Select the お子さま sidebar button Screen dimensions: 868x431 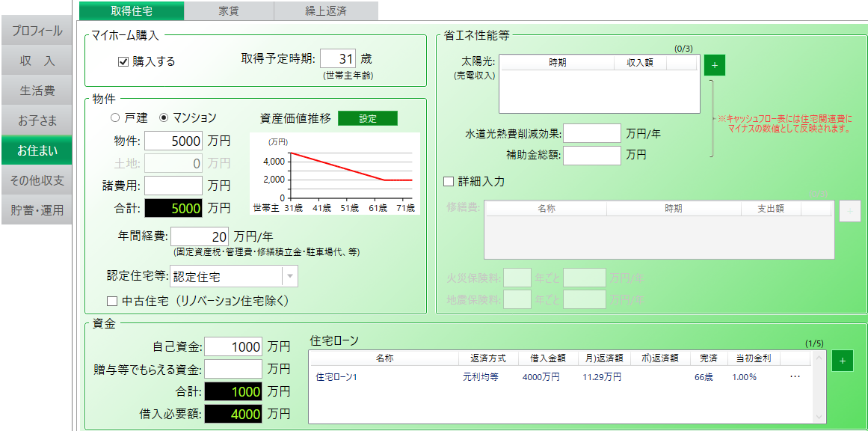[x=37, y=121]
